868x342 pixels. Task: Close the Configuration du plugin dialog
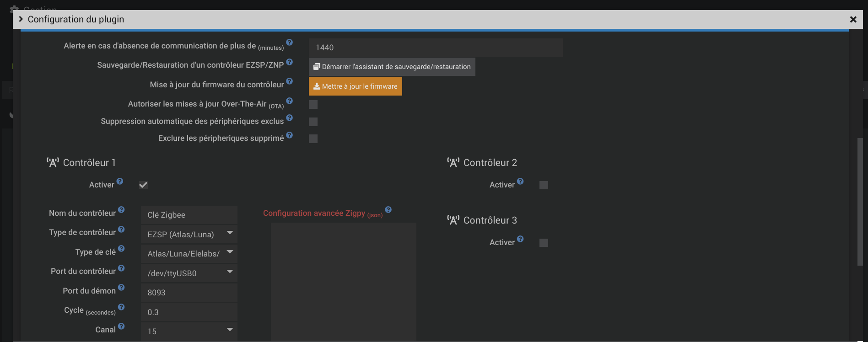(x=853, y=19)
